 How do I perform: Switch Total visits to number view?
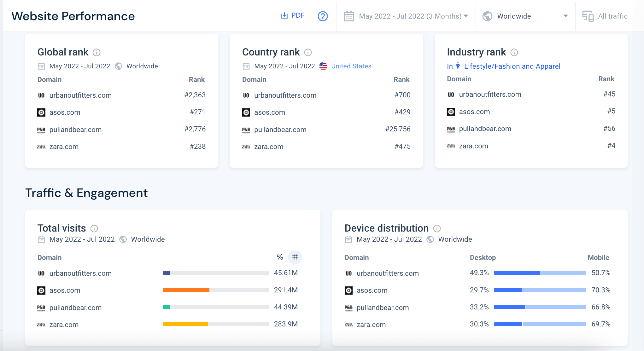coord(295,257)
